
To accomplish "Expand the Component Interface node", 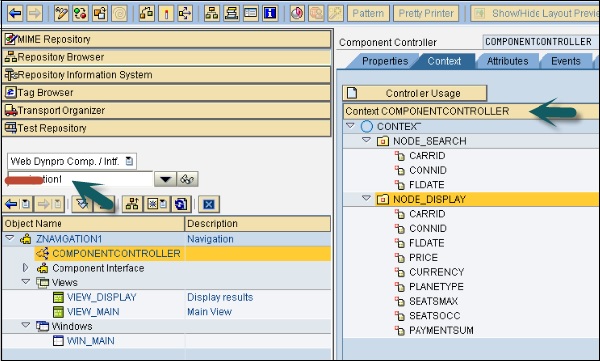I will pyautogui.click(x=25, y=268).
